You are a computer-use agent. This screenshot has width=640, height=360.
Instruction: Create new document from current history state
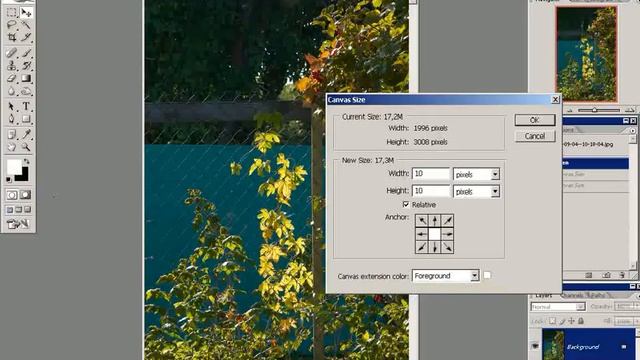[589, 275]
